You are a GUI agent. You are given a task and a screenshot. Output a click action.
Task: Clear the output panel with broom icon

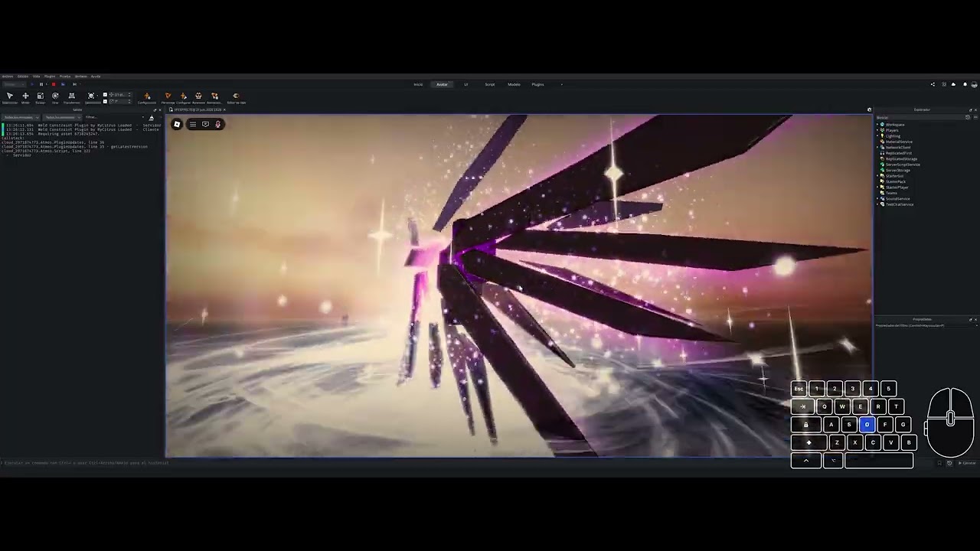point(151,118)
